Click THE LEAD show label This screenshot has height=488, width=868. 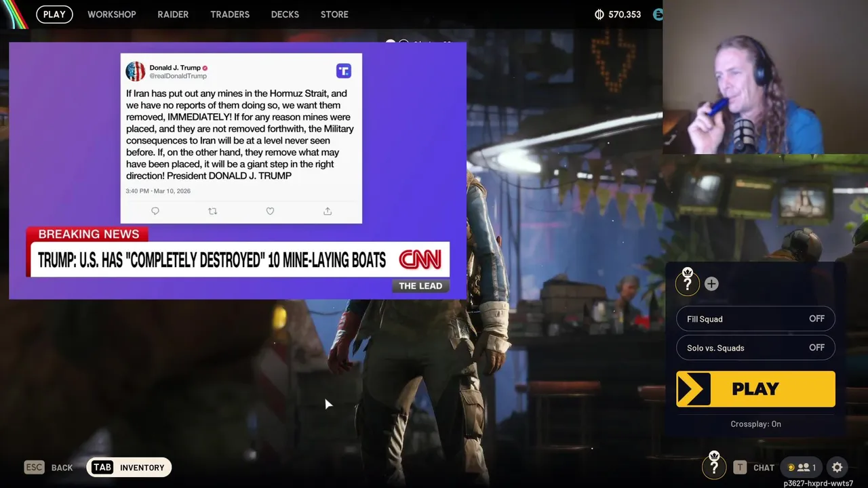[420, 286]
